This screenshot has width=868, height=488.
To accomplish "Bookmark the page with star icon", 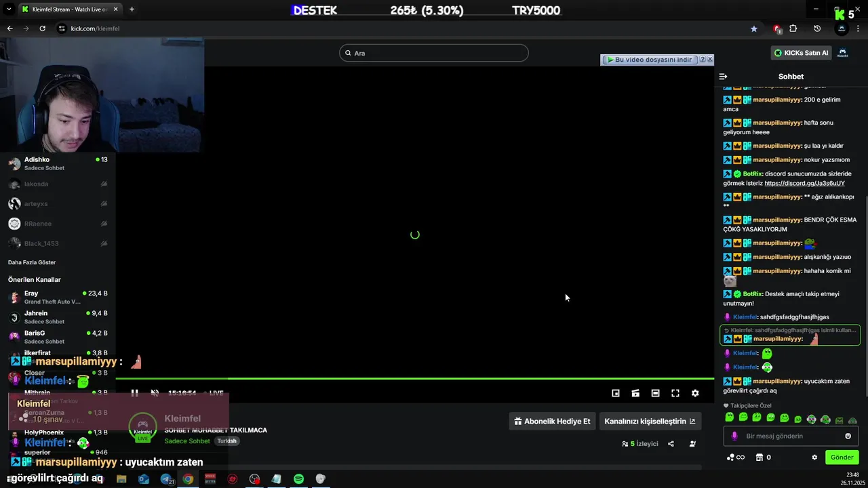I will click(754, 28).
